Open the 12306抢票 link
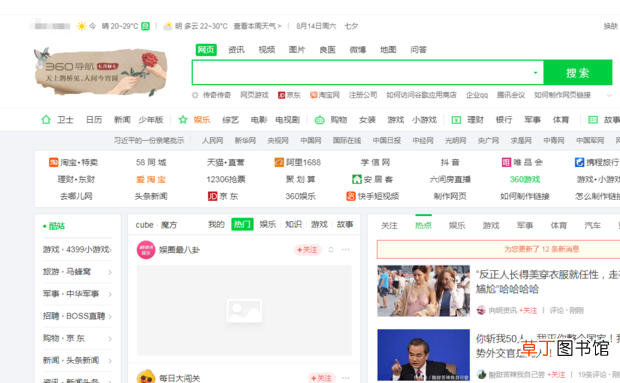This screenshot has width=620, height=383. click(x=226, y=179)
